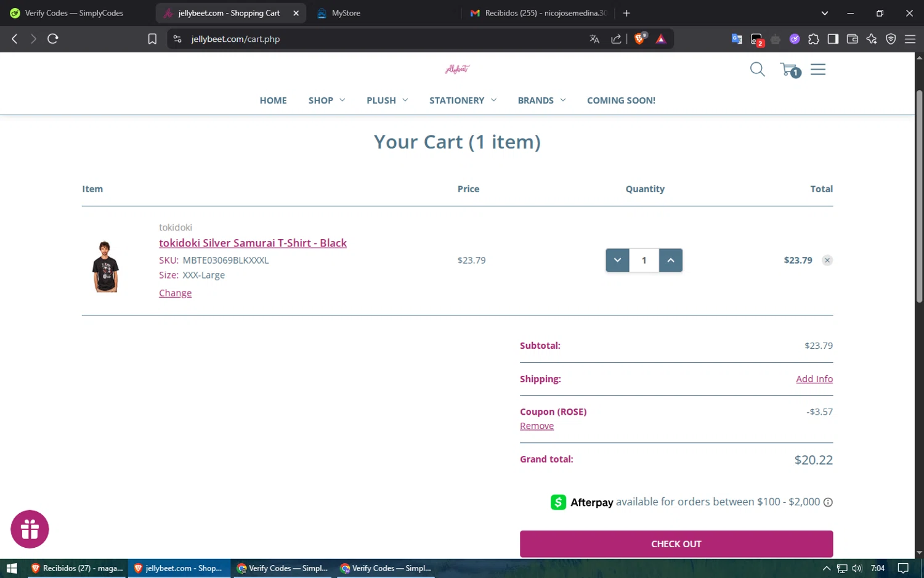Image resolution: width=924 pixels, height=578 pixels.
Task: Go to HOME in navigation
Action: 273,100
